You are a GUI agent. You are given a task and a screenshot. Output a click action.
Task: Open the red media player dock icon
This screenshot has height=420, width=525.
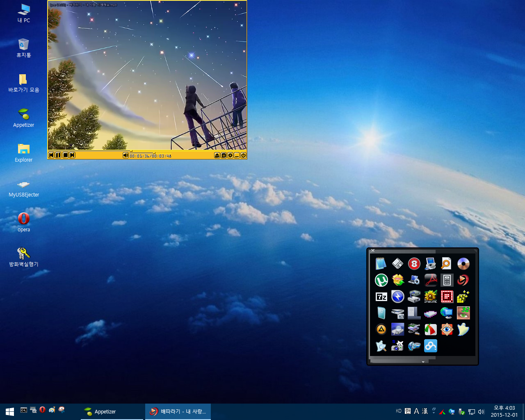(x=463, y=280)
